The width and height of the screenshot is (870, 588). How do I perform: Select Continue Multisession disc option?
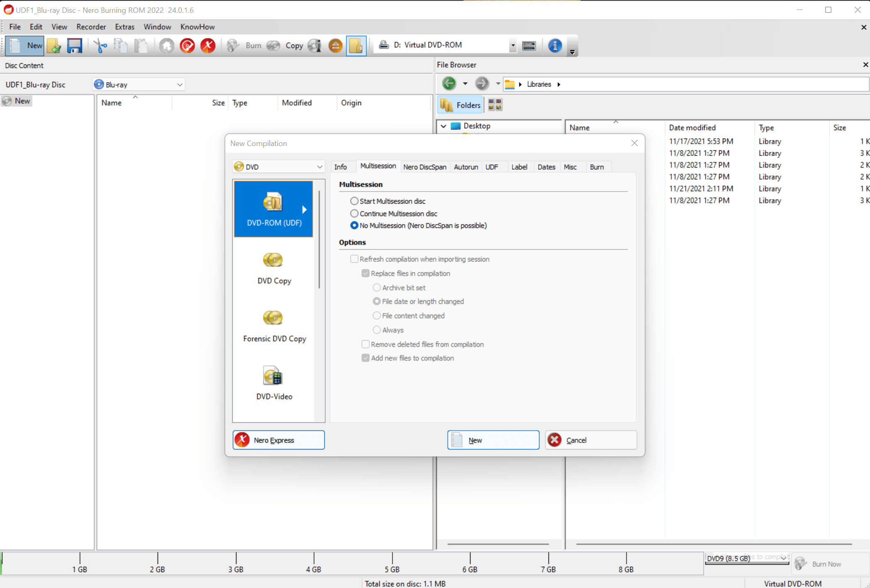click(354, 214)
